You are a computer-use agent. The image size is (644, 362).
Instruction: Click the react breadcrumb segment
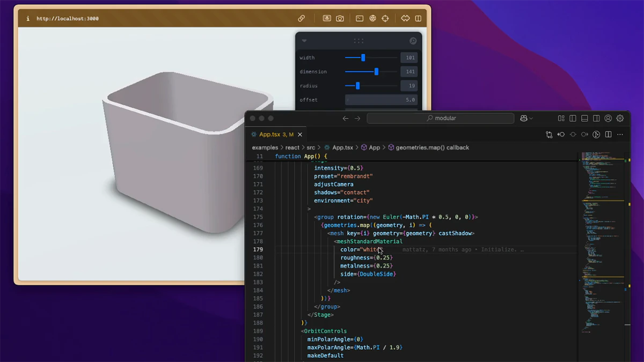tap(292, 147)
